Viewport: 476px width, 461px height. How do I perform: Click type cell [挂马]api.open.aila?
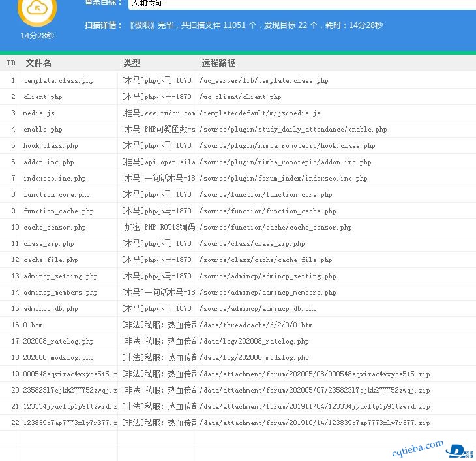[158, 162]
